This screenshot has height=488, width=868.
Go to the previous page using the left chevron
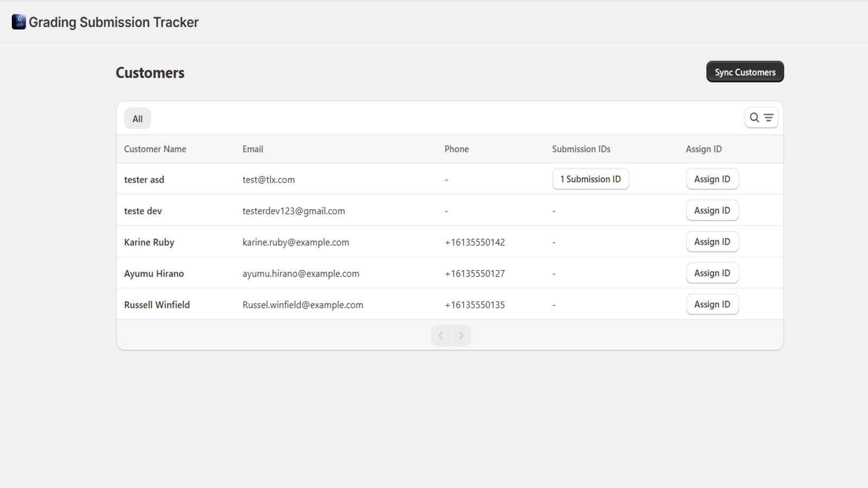(x=441, y=335)
